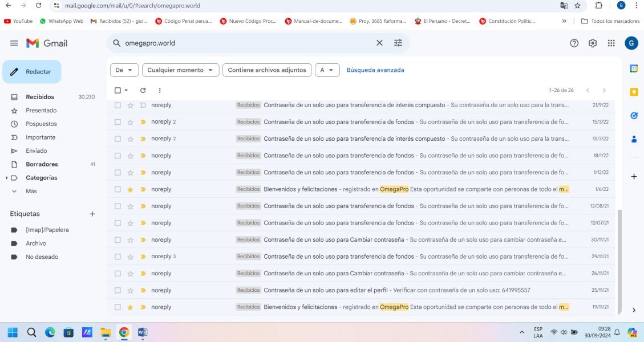Get add-ons with the plus icon in side panel
Image resolution: width=644 pixels, height=342 pixels.
634,177
